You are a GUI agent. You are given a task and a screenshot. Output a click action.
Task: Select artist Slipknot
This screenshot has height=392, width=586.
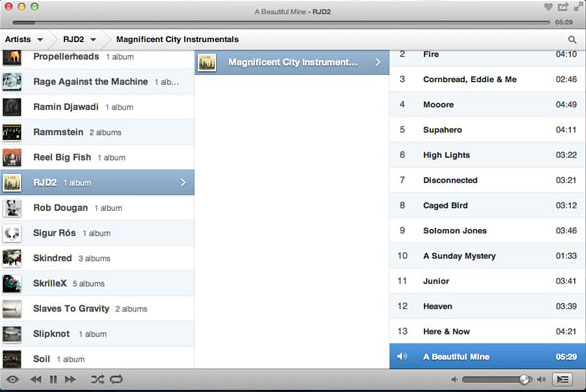click(x=97, y=334)
